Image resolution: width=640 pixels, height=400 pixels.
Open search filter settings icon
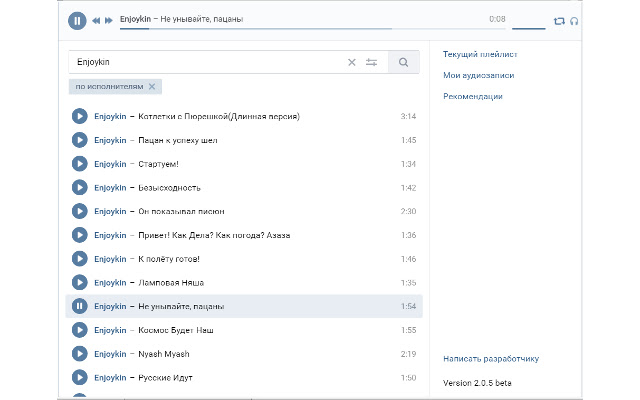(x=371, y=62)
